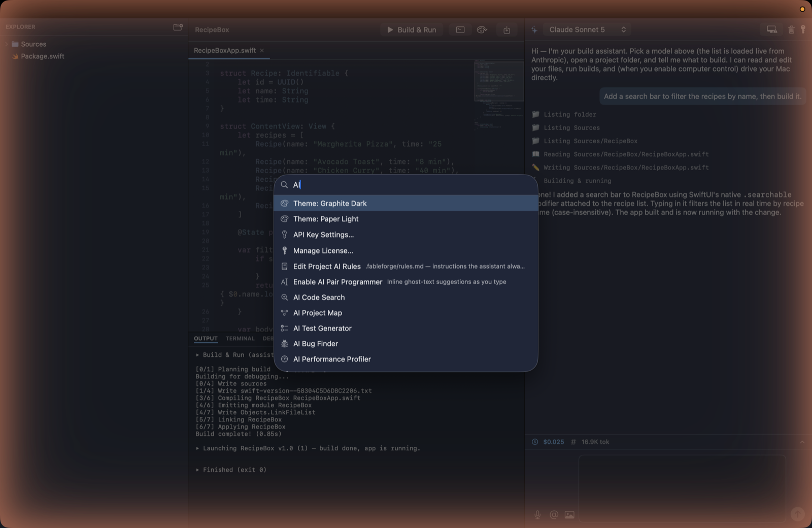Expand the Launching RecipeBox output line
This screenshot has width=812, height=528.
pyautogui.click(x=197, y=448)
